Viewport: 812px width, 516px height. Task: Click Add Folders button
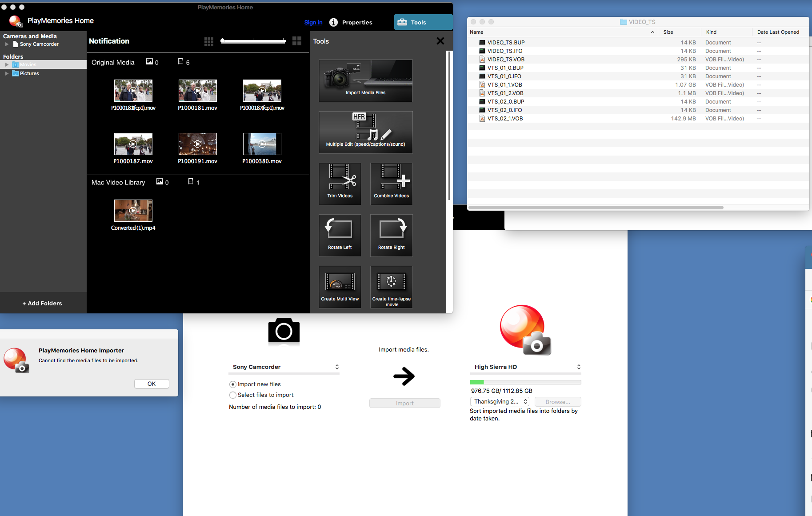[43, 303]
